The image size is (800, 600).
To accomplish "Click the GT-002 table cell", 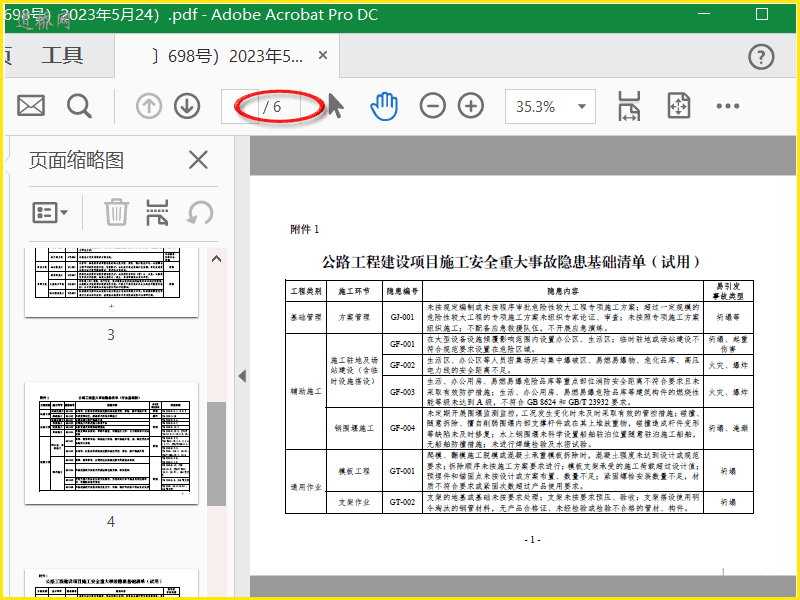I will click(x=402, y=503).
